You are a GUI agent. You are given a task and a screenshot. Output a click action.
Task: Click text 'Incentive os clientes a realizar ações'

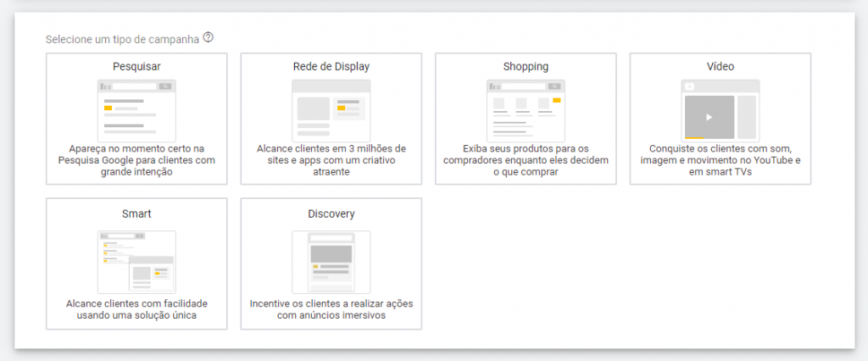coord(331,304)
